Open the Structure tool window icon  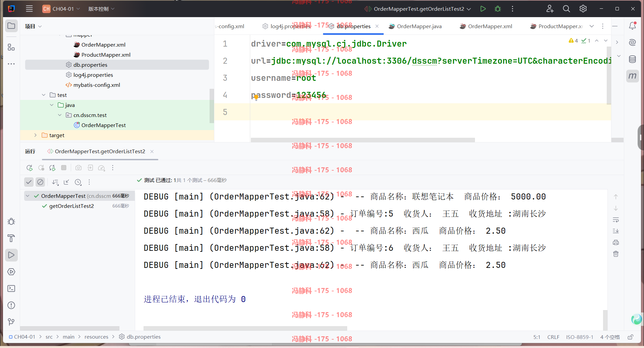[x=11, y=47]
